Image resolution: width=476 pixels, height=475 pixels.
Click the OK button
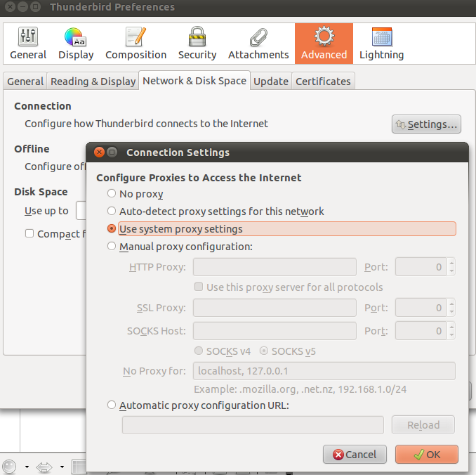[426, 455]
